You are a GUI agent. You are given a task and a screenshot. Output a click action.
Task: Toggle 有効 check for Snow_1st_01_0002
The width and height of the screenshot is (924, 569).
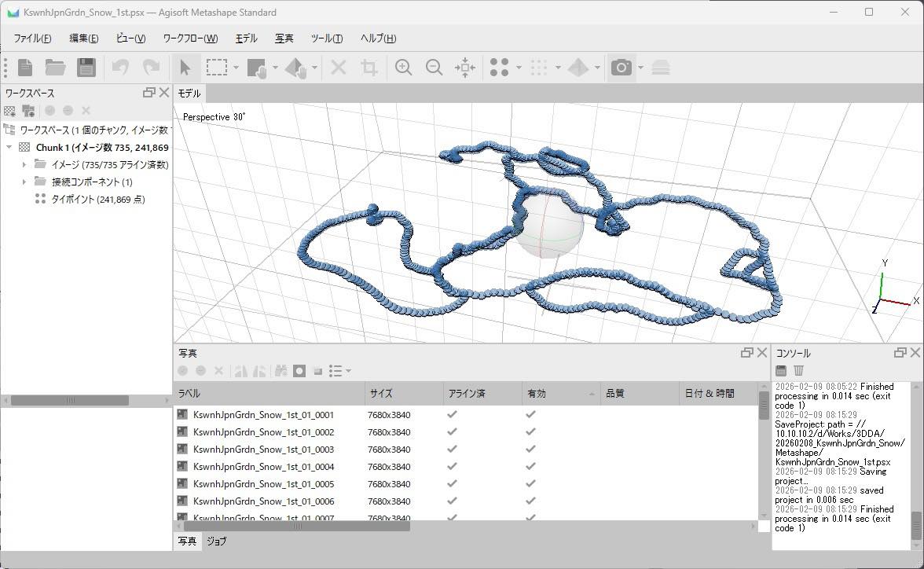[x=530, y=431]
